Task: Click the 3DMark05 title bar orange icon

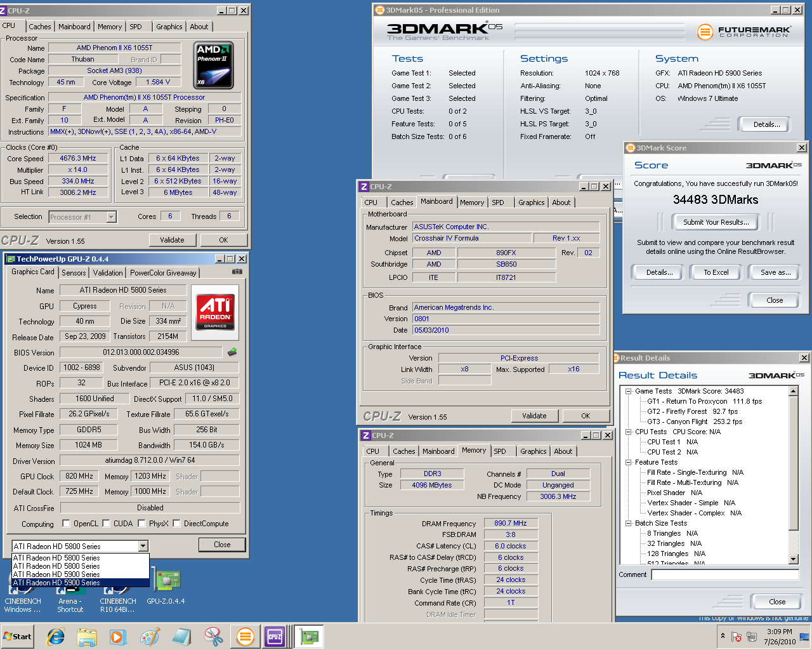Action: coord(380,10)
